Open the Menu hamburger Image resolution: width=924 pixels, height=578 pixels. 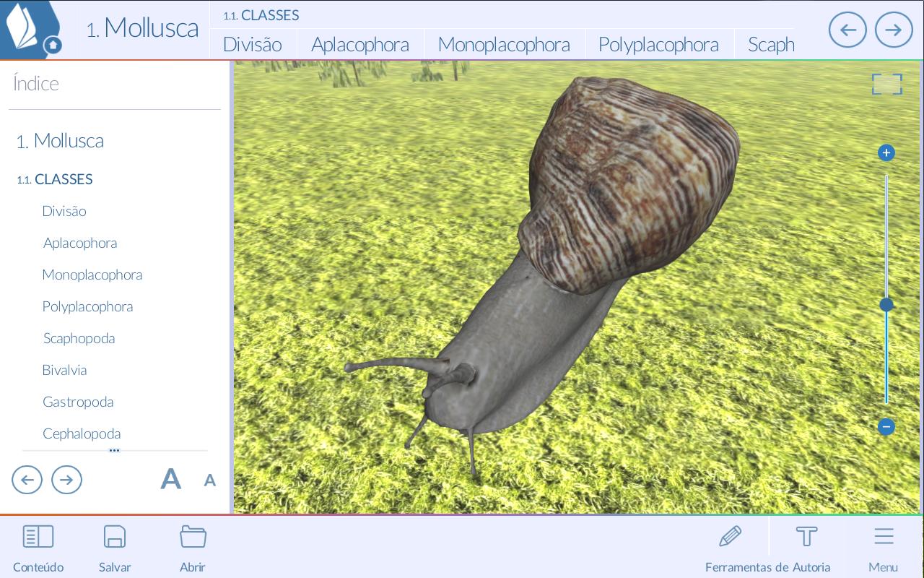coord(884,536)
